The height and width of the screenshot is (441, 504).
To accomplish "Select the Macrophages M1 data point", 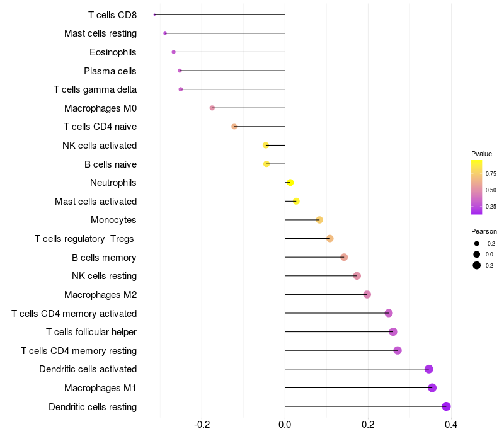I will tap(432, 387).
